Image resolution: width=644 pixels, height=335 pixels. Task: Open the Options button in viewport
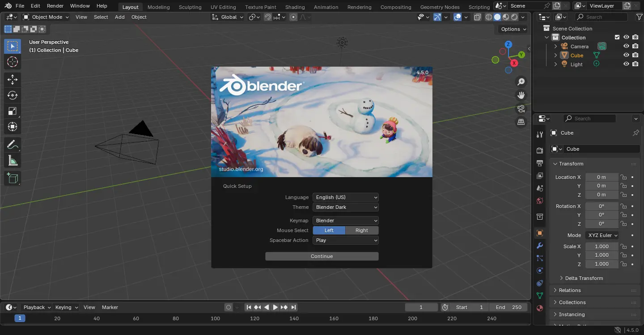click(513, 29)
